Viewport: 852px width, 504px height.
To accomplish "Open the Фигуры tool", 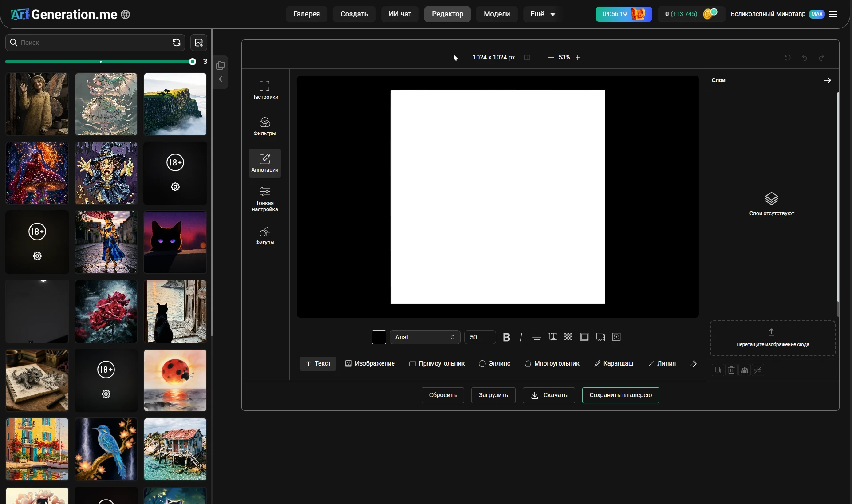I will 264,236.
